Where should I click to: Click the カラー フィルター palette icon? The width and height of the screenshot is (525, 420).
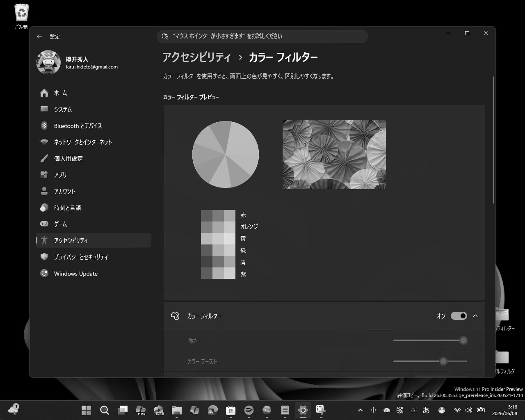coord(175,316)
